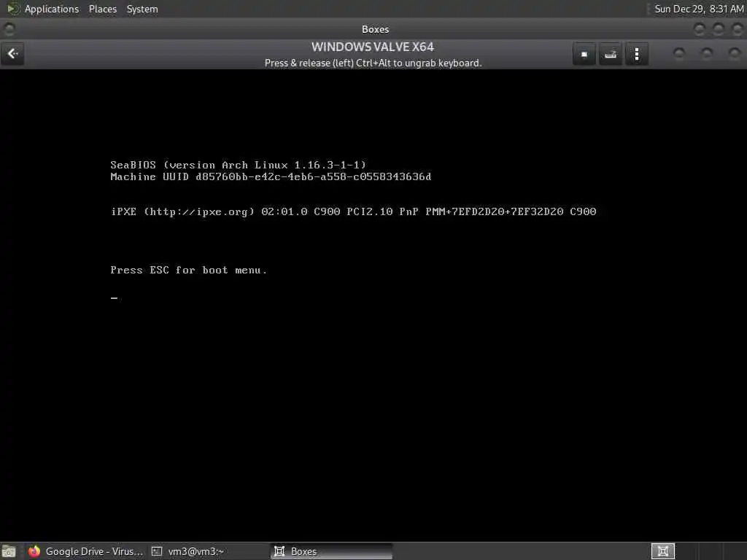Image resolution: width=747 pixels, height=560 pixels.
Task: Switch to Google Drive Firefox window
Action: 86,551
